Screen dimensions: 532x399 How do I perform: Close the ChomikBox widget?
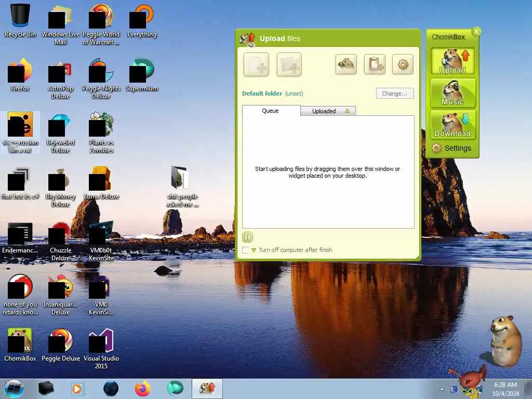pos(476,32)
